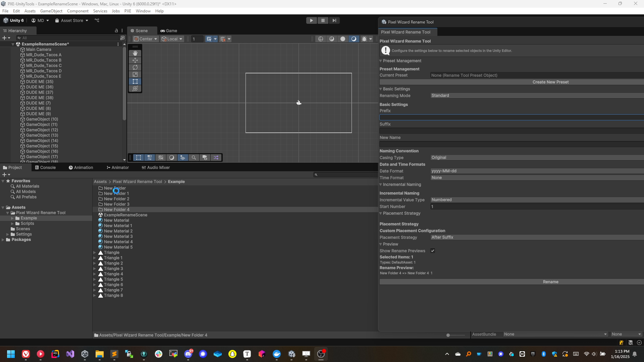
Task: Click the camera view overlay button
Action: tap(205, 158)
